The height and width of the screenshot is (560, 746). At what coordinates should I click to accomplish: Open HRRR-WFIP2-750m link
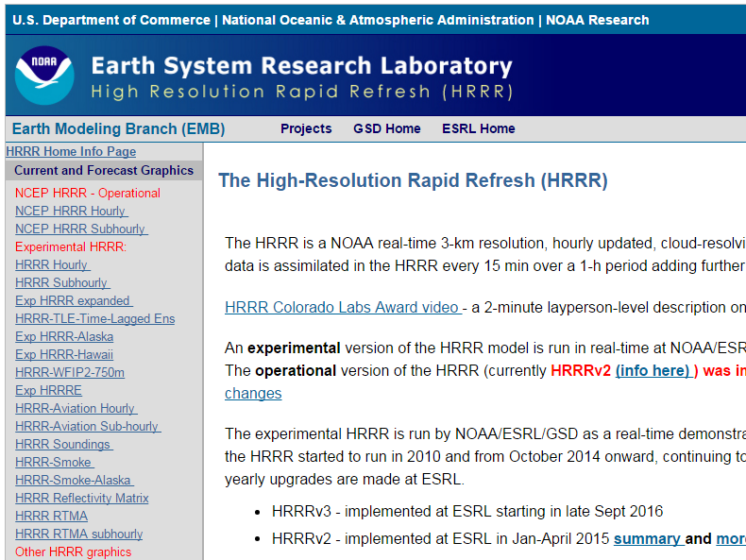pos(70,372)
